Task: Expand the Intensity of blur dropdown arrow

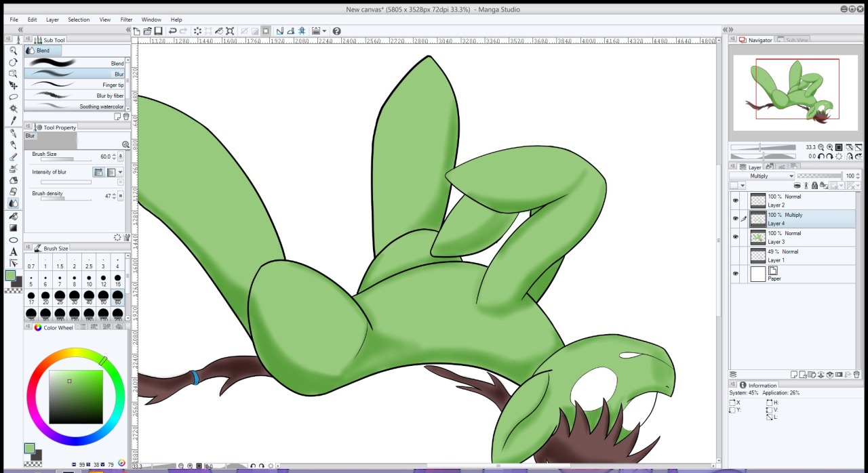Action: click(x=121, y=172)
